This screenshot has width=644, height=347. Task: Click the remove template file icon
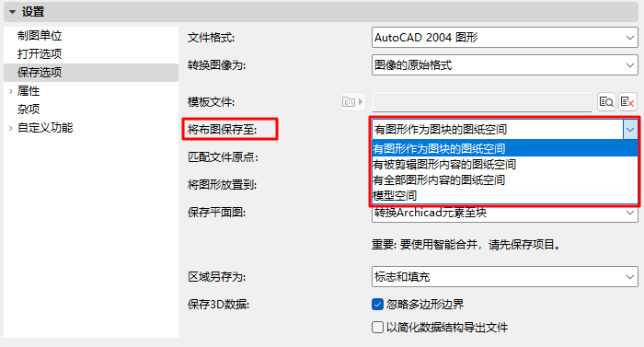coord(627,101)
